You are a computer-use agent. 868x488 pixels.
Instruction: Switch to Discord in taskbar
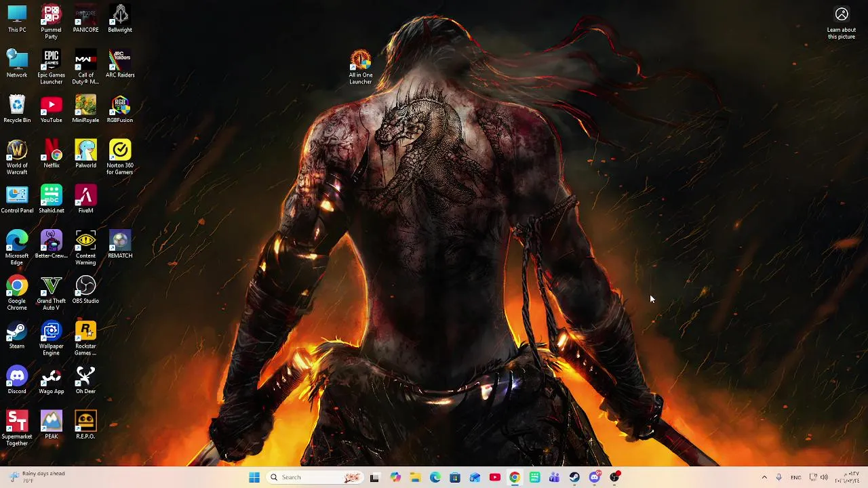point(595,478)
